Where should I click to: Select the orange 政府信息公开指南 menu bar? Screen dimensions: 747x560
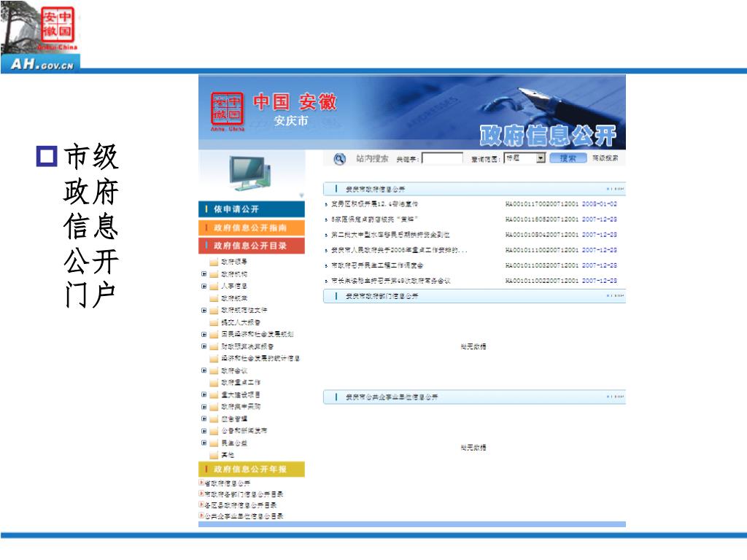click(x=252, y=227)
